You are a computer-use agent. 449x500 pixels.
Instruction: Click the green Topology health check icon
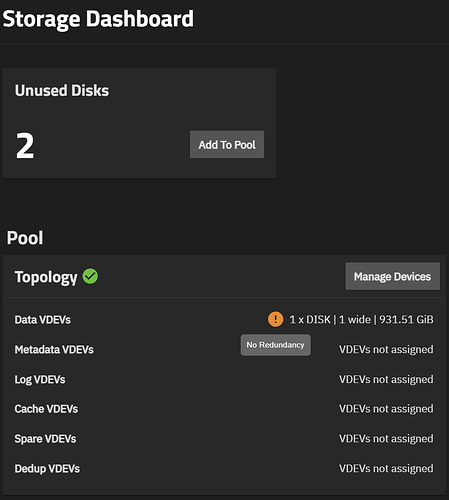click(x=90, y=276)
